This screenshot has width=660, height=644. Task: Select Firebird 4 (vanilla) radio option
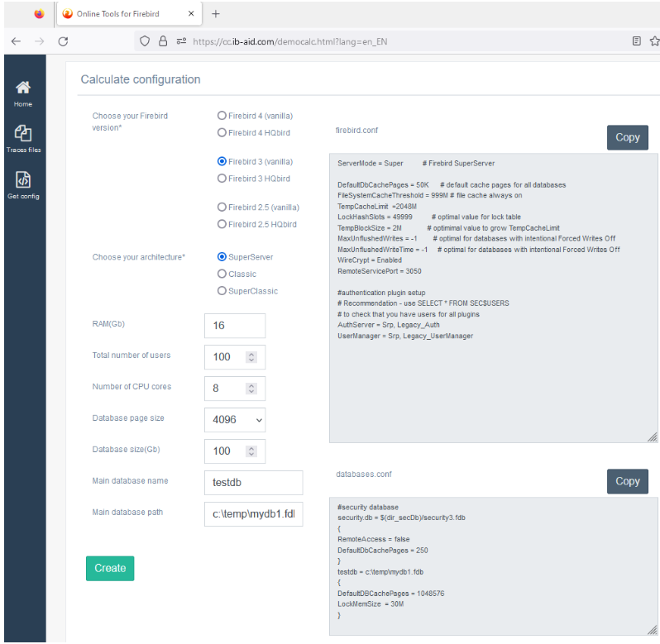222,116
